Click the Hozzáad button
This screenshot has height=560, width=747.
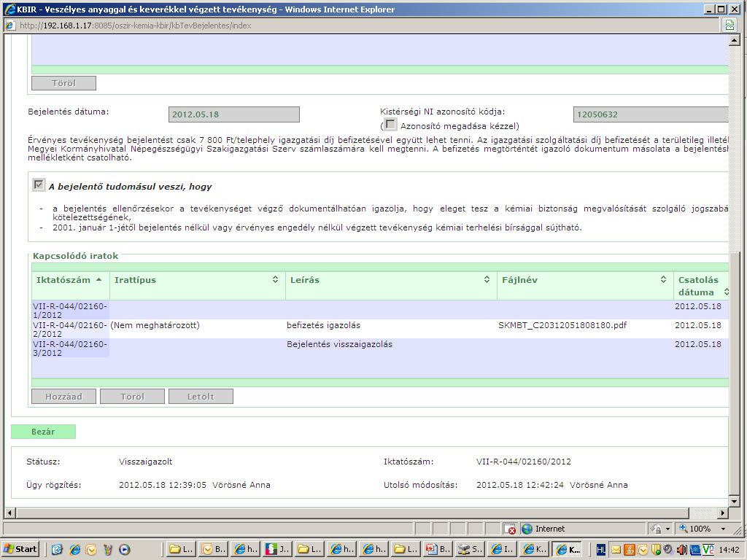[64, 397]
